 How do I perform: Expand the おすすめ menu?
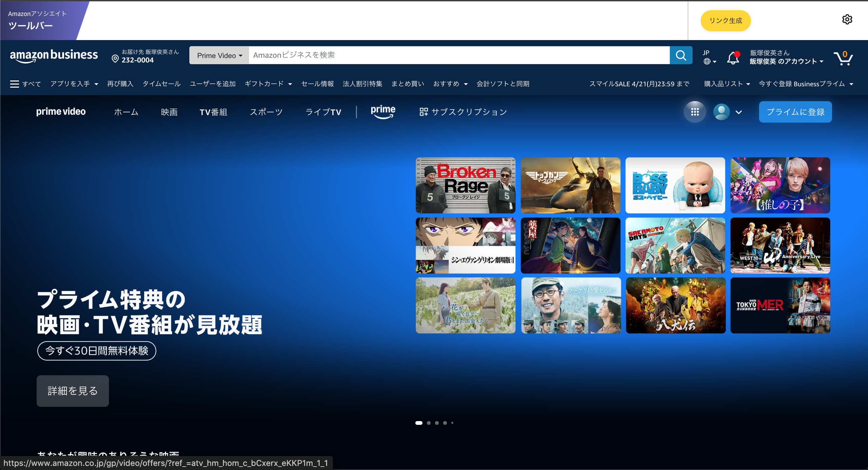tap(450, 84)
